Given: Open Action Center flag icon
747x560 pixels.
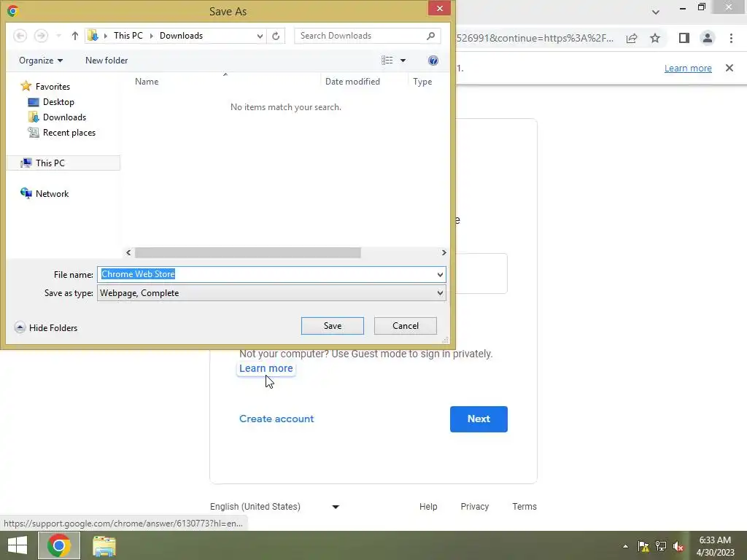Looking at the screenshot, I should (643, 546).
